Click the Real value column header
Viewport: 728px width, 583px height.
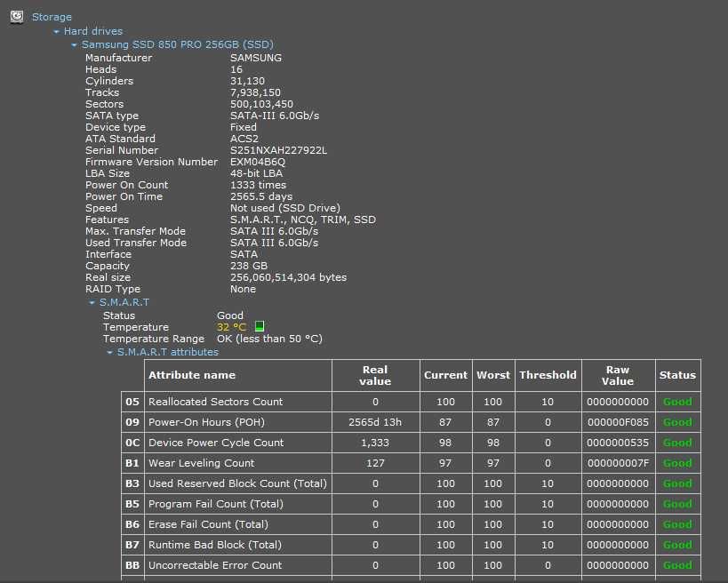pos(375,375)
